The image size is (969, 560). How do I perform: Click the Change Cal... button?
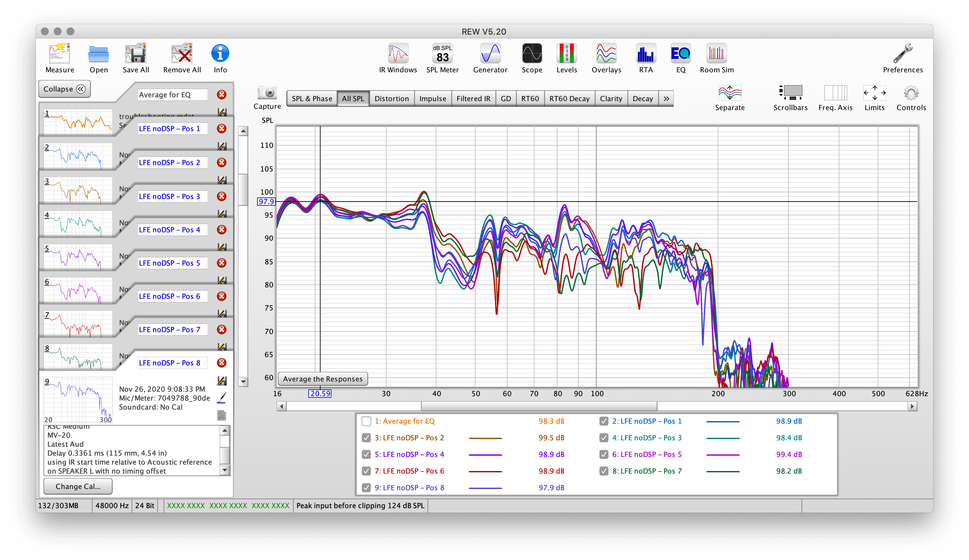(78, 486)
